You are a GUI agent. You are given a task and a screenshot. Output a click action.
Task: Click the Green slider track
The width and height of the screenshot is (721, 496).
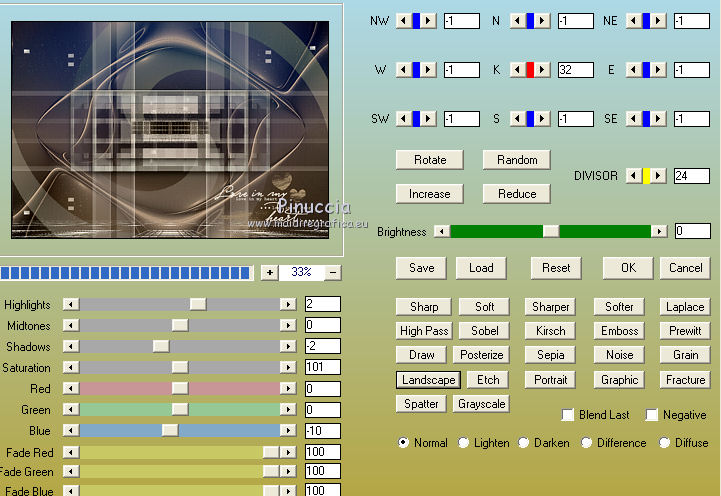point(180,409)
